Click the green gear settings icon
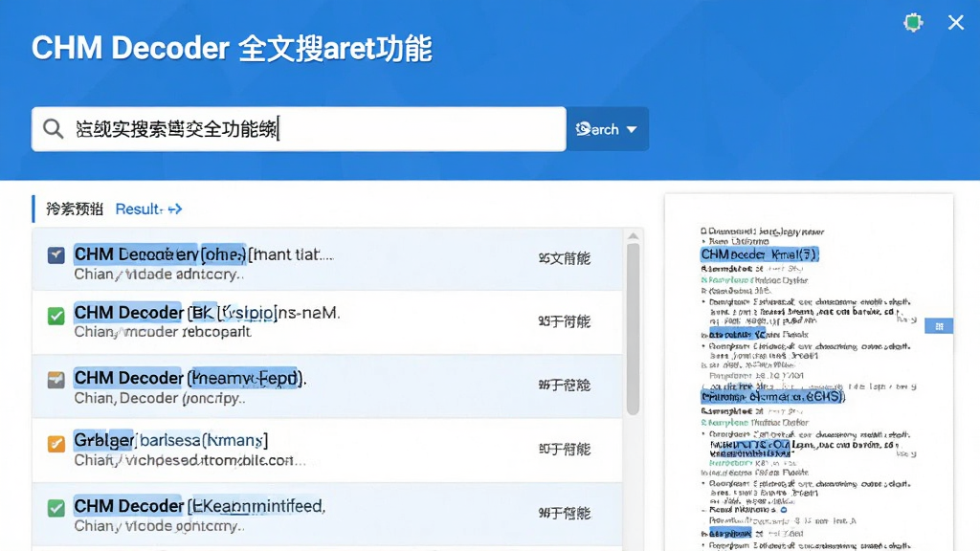Screen dimensions: 980x551 coord(913,23)
